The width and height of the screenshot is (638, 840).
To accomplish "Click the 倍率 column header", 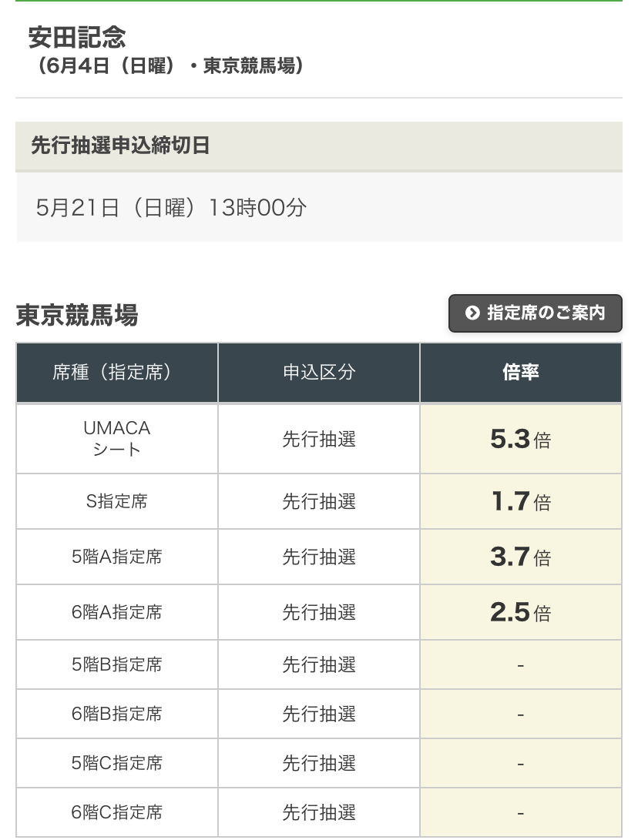I will pyautogui.click(x=521, y=373).
